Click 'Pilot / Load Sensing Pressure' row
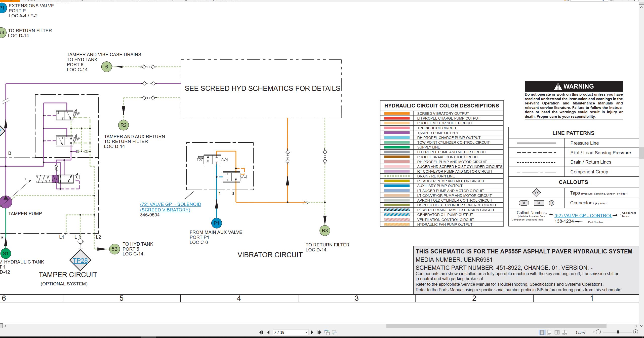The image size is (644, 338). click(x=574, y=153)
